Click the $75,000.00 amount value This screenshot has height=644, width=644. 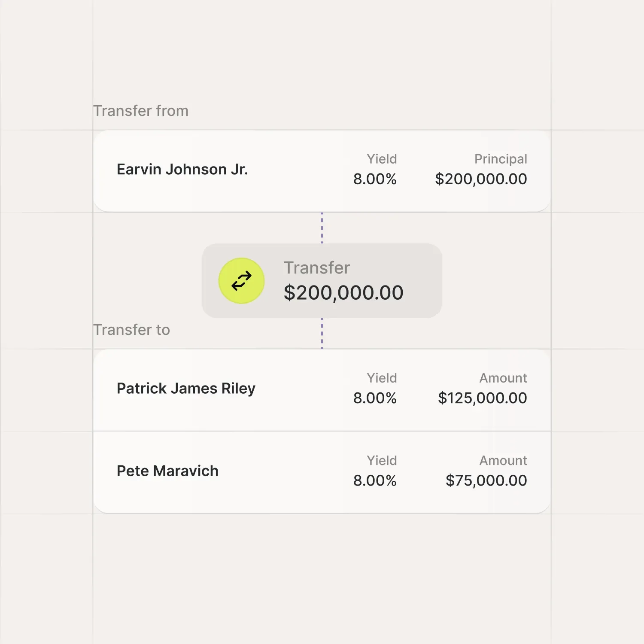[x=486, y=480]
